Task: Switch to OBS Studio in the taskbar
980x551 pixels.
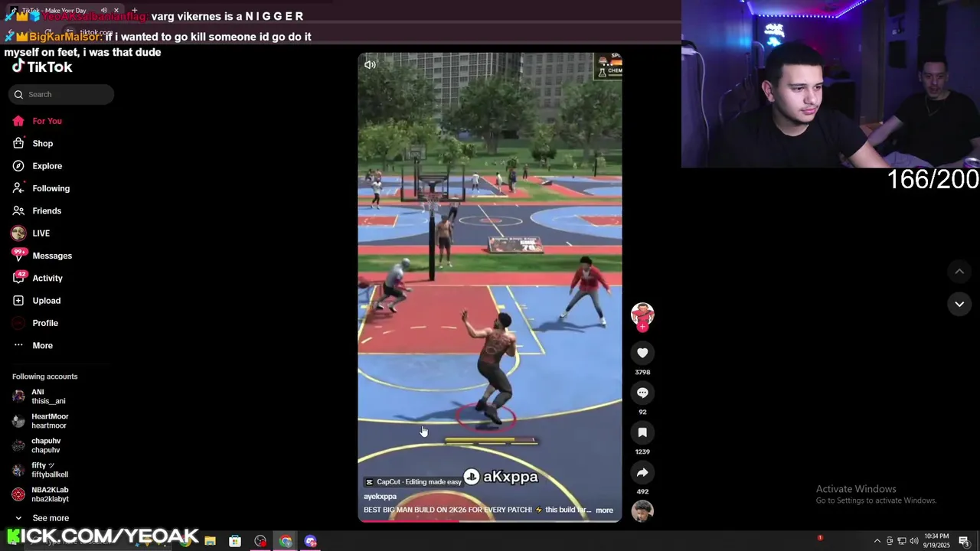Action: tap(260, 541)
